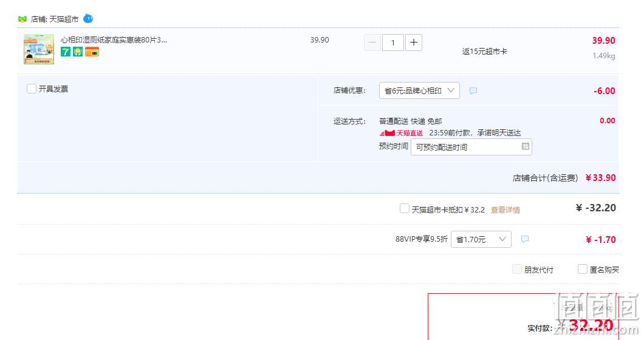
Task: Click the orange credit card badge icon
Action: click(x=92, y=52)
